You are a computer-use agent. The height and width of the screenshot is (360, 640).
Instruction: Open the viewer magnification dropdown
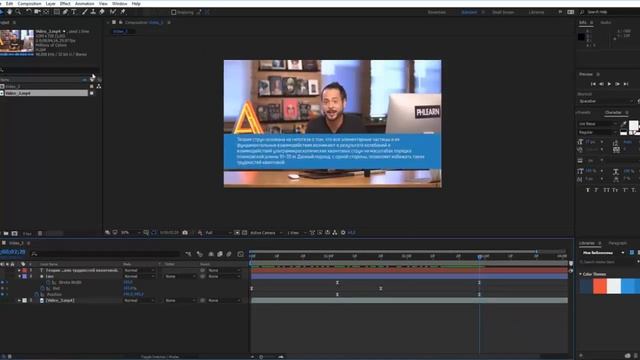[130, 233]
